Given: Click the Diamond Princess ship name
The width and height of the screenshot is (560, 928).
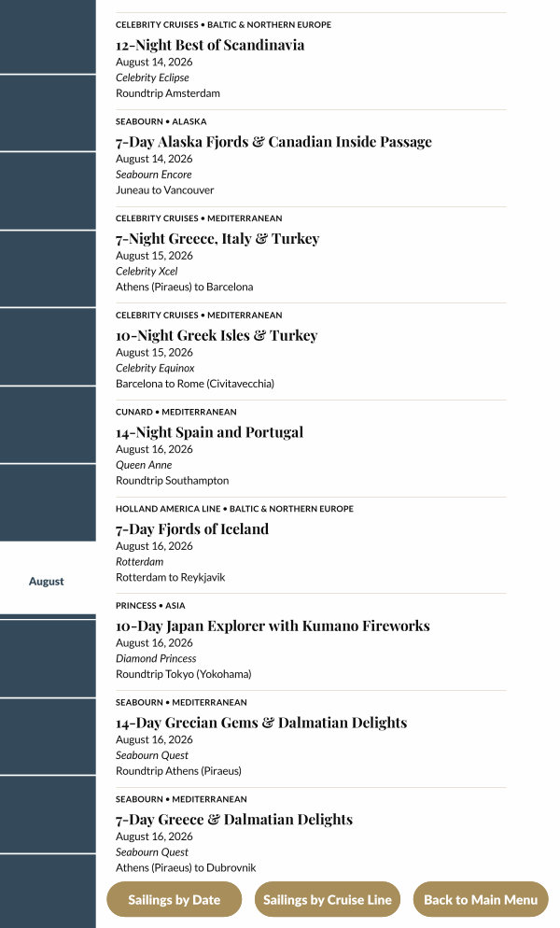Looking at the screenshot, I should 156,658.
